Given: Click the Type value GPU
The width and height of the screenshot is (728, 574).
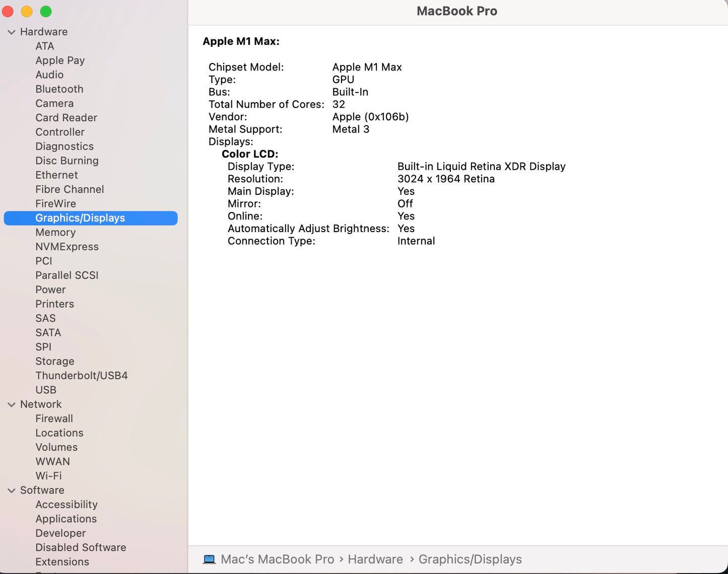Looking at the screenshot, I should click(x=343, y=80).
